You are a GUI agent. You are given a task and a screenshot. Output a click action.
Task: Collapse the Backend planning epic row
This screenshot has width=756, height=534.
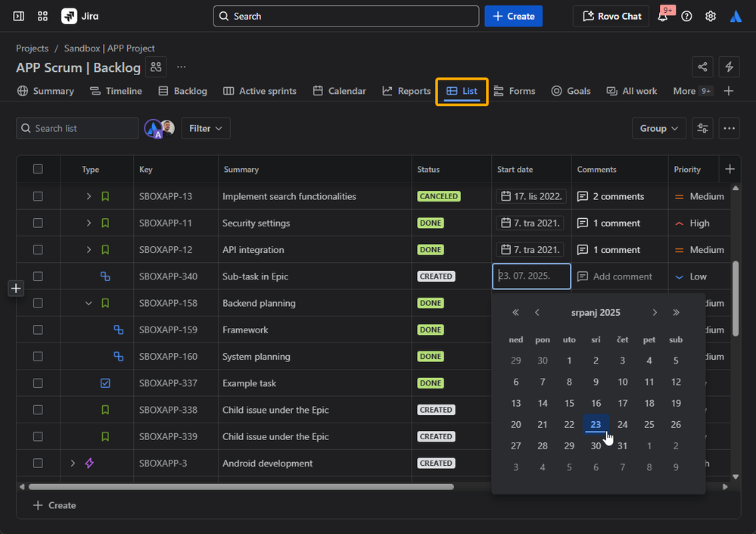point(89,303)
